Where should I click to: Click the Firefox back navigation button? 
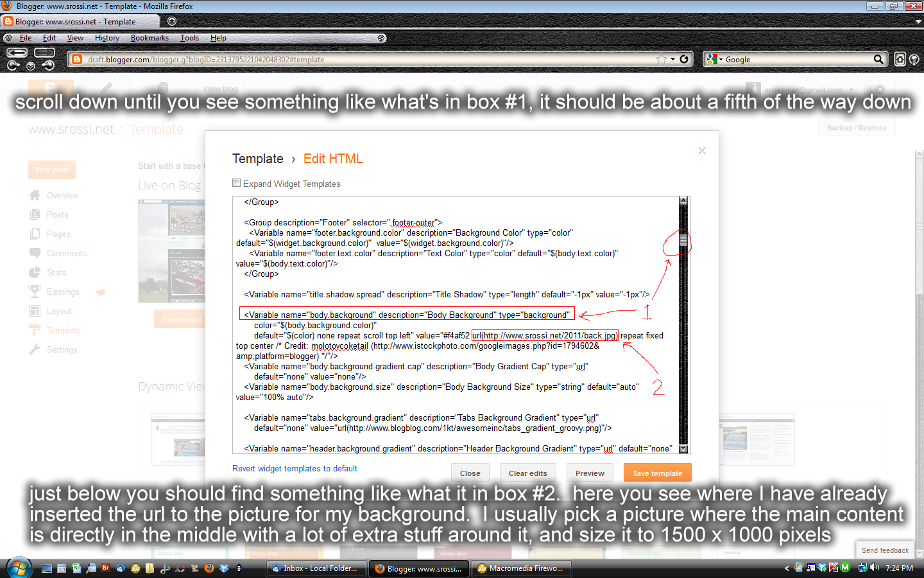[x=17, y=53]
